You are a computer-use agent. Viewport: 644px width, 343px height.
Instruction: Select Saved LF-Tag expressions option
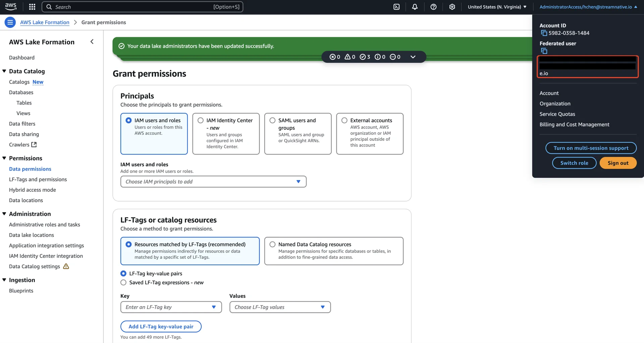[123, 283]
